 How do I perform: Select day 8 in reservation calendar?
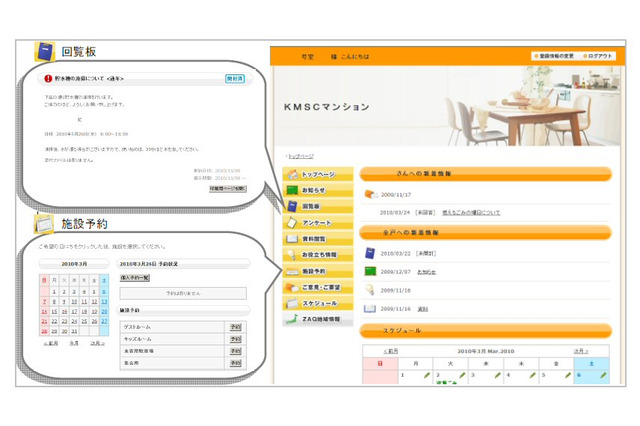(54, 302)
